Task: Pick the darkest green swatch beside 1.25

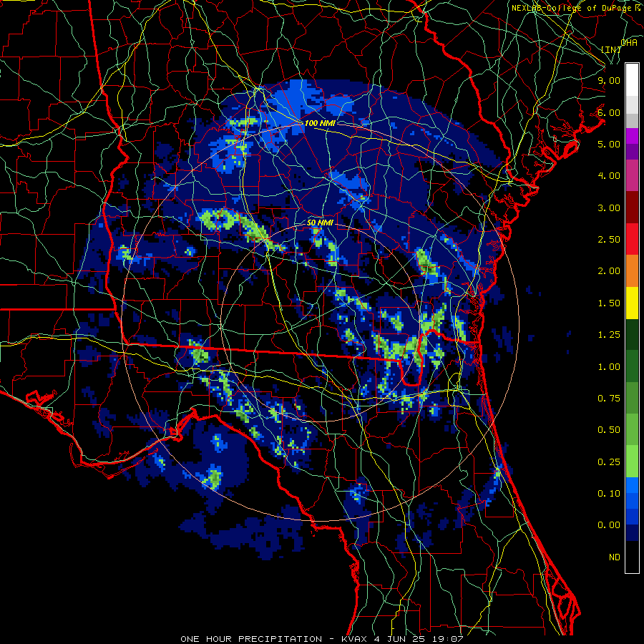Action: tap(632, 334)
